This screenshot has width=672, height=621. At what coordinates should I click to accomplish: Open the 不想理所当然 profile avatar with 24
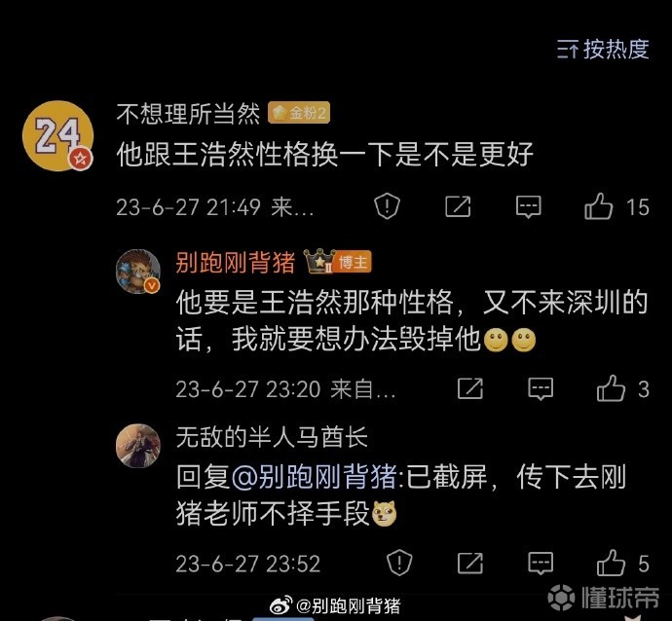point(57,135)
